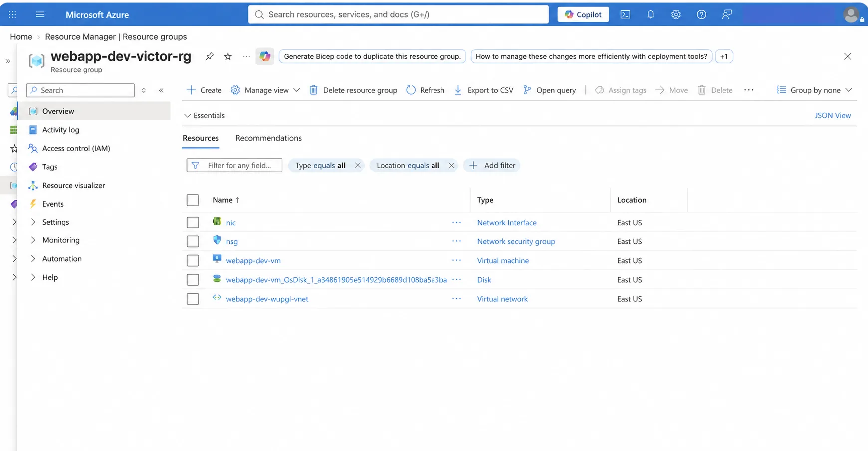Pin webapp-dev-victor-rg to dashboard
868x451 pixels.
pyautogui.click(x=210, y=56)
